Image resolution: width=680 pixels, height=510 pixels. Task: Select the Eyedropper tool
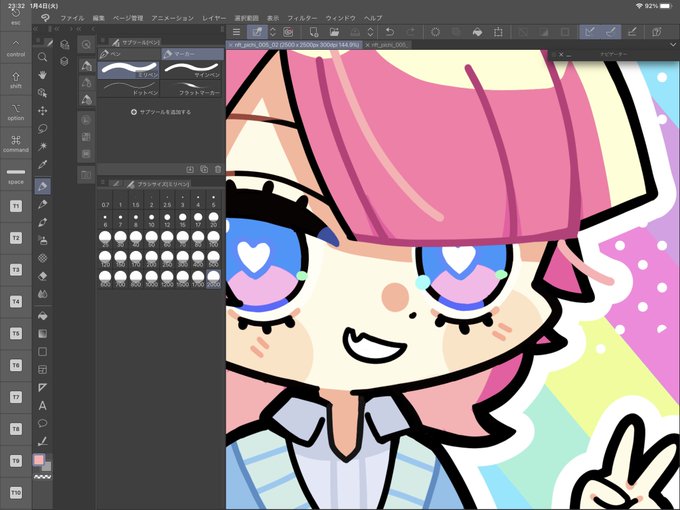click(42, 164)
